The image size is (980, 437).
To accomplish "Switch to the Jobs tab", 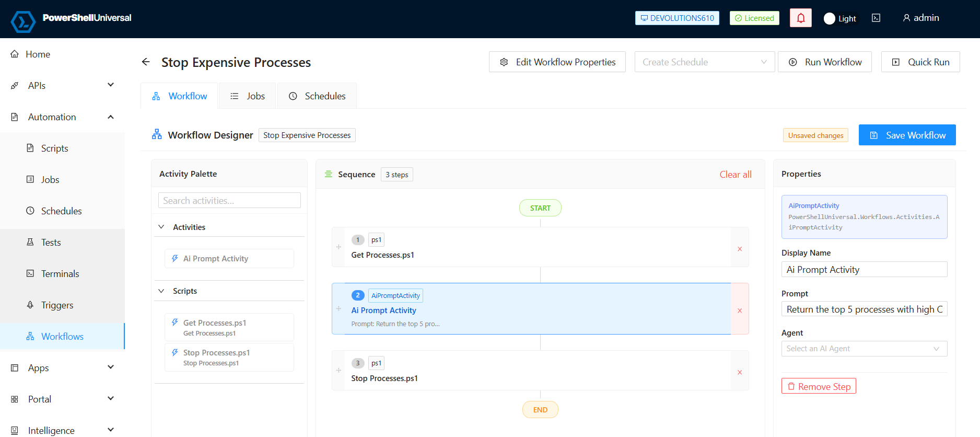I will coord(248,96).
